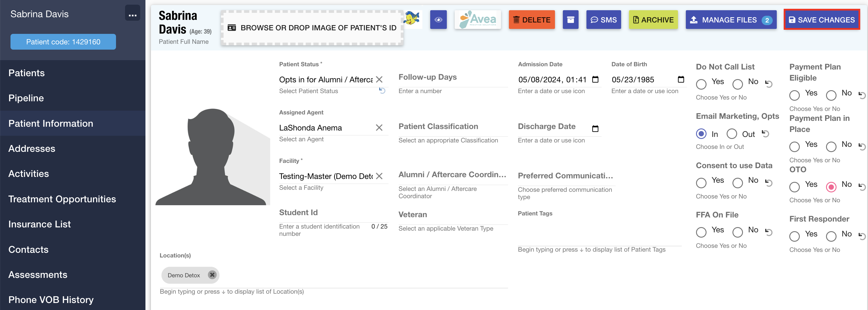Click Manage Files button
Image resolution: width=868 pixels, height=310 pixels.
pos(730,20)
